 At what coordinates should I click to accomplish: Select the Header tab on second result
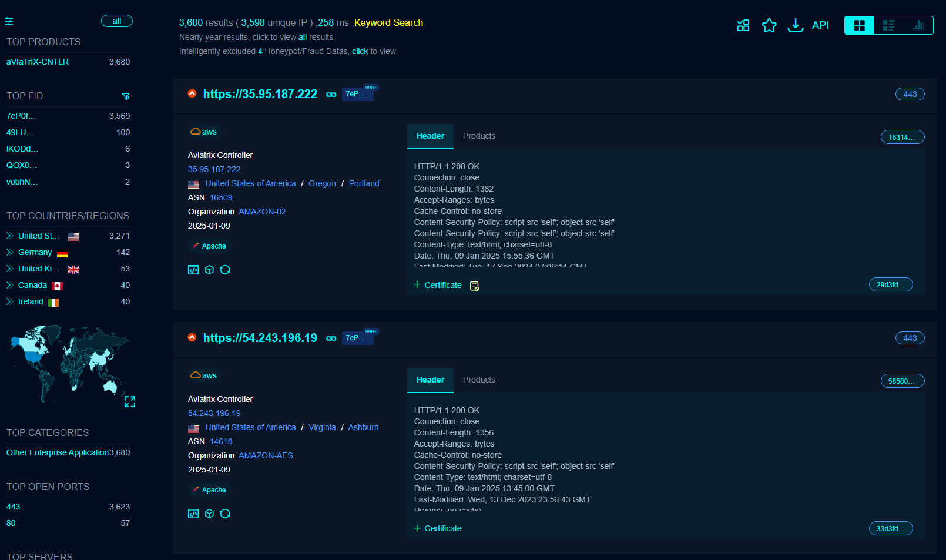(430, 380)
